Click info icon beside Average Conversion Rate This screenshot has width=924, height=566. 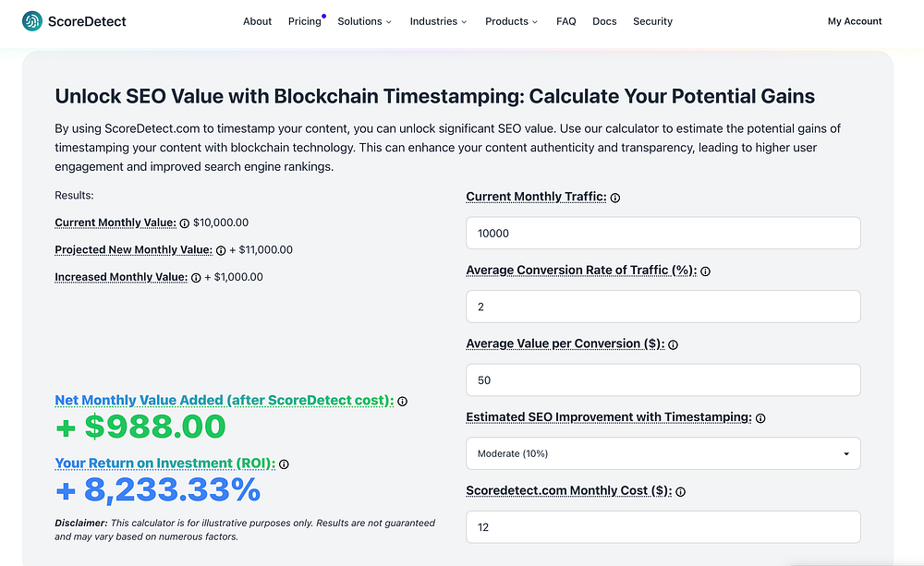point(706,271)
